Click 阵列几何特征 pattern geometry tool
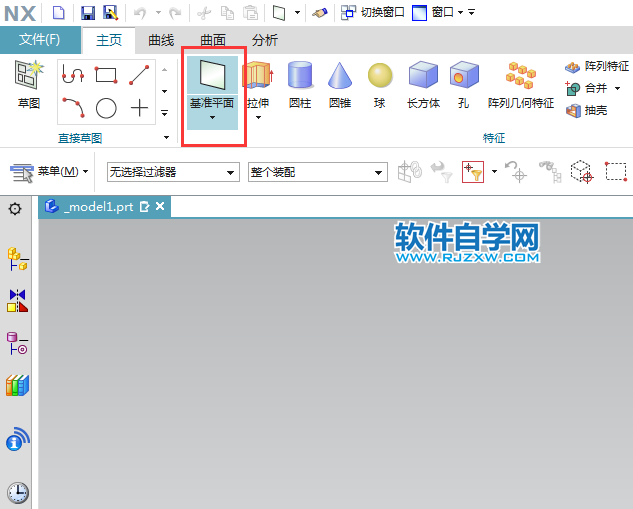Image resolution: width=633 pixels, height=509 pixels. [x=521, y=85]
